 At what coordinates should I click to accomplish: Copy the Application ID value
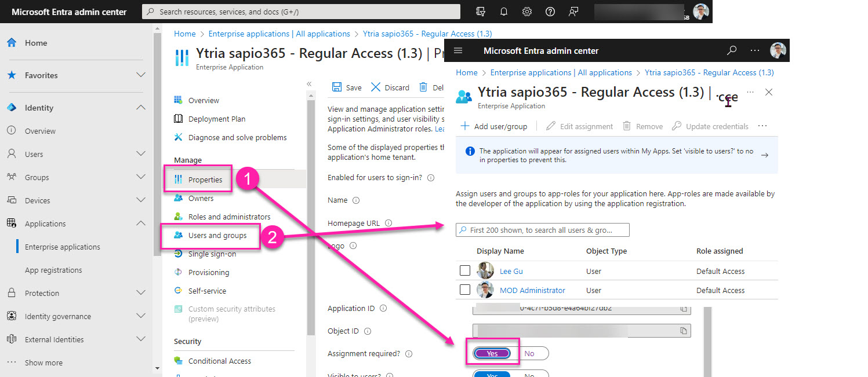click(684, 309)
